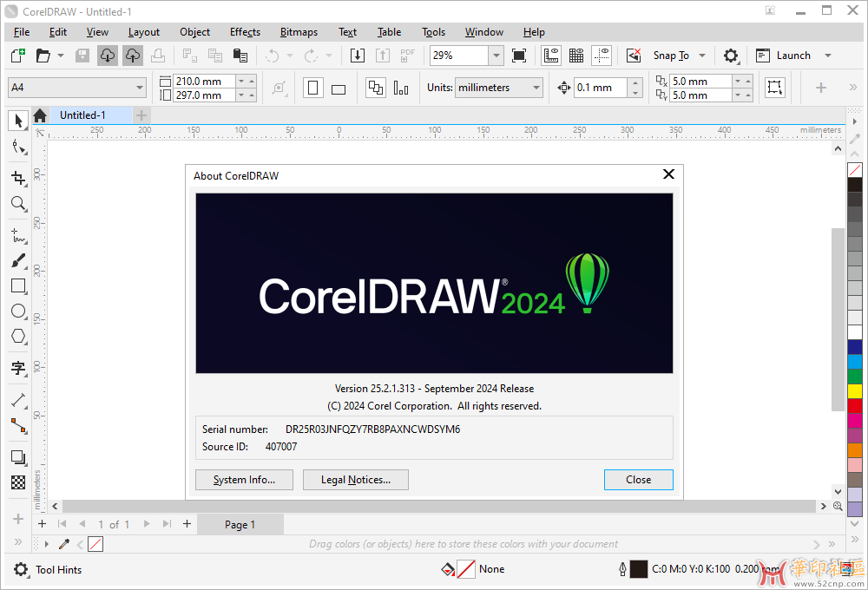Expand the Redo history arrow
Viewport: 868px width, 590px height.
click(x=329, y=56)
